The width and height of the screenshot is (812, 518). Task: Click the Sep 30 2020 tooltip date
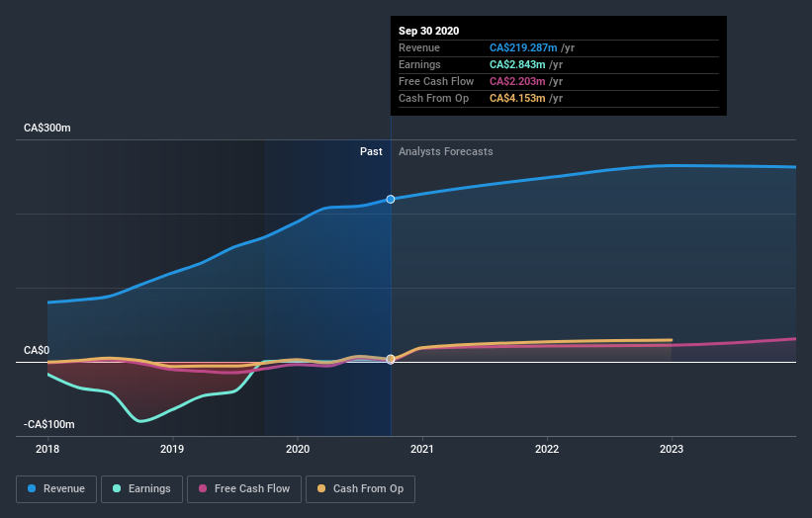tap(429, 31)
